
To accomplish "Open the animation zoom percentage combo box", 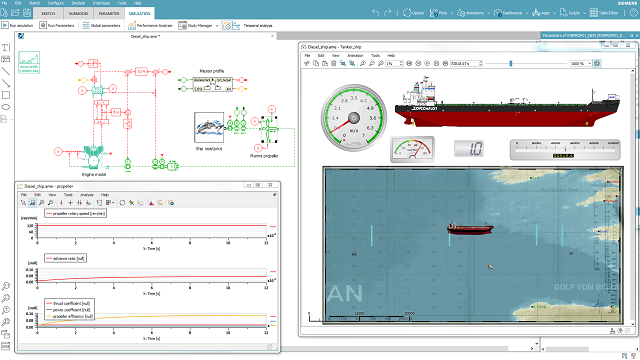I will pos(581,63).
